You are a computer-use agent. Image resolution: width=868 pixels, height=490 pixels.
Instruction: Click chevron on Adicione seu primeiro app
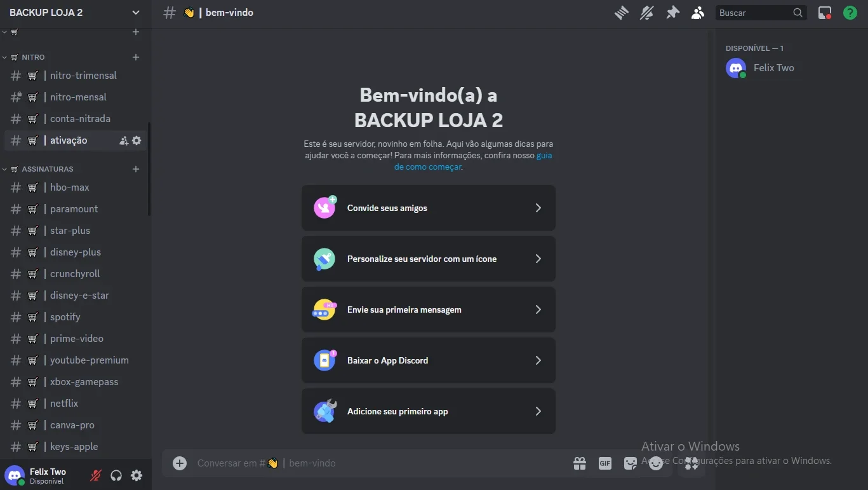(538, 411)
